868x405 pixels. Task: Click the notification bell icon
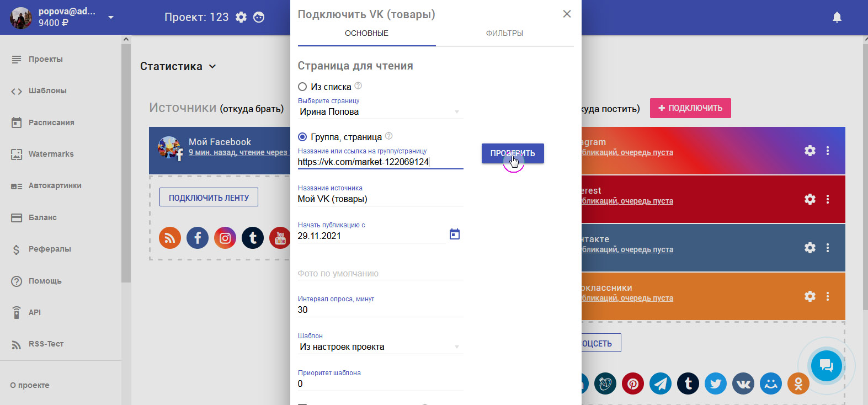[x=837, y=17]
